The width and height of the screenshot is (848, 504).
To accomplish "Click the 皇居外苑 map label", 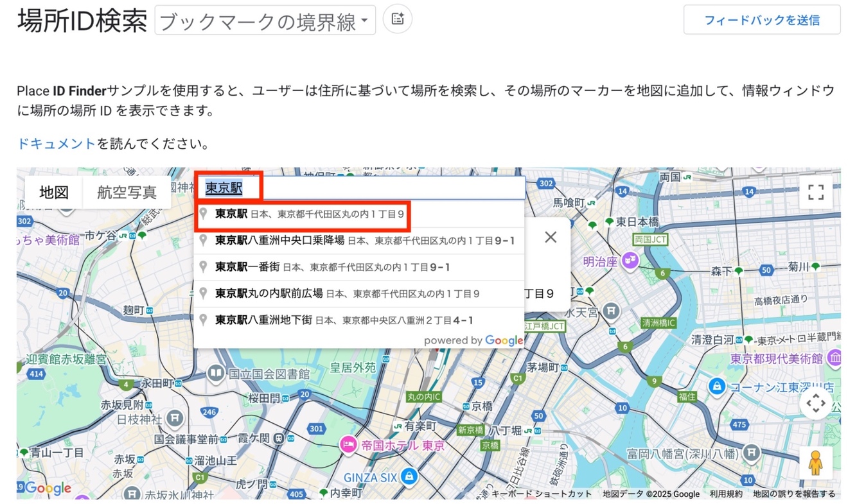I will 353,368.
